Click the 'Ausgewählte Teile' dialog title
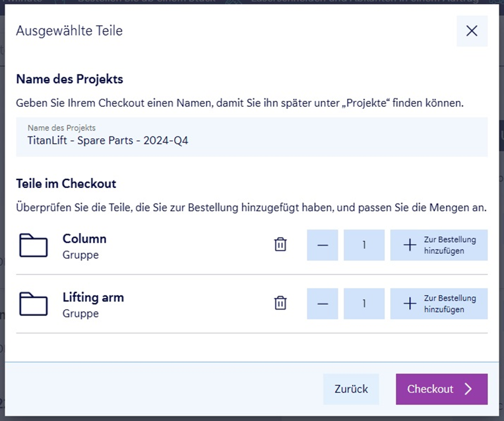 tap(69, 30)
